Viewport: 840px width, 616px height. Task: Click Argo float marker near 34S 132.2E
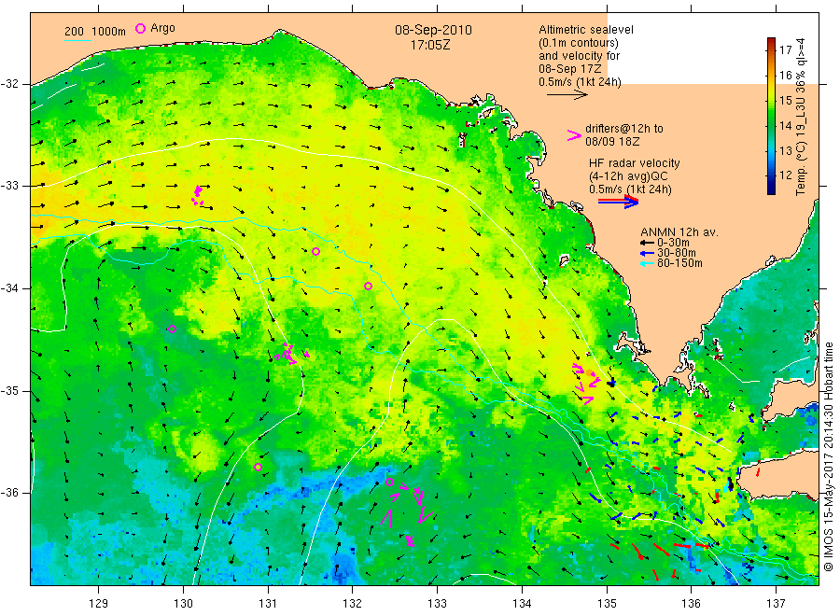tap(368, 286)
